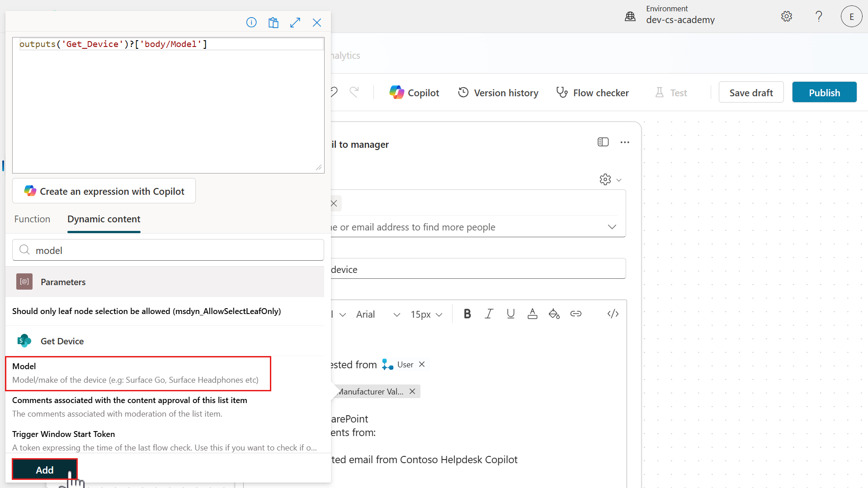Run the Flow checker
Screen dimensions: 868x488
point(593,93)
